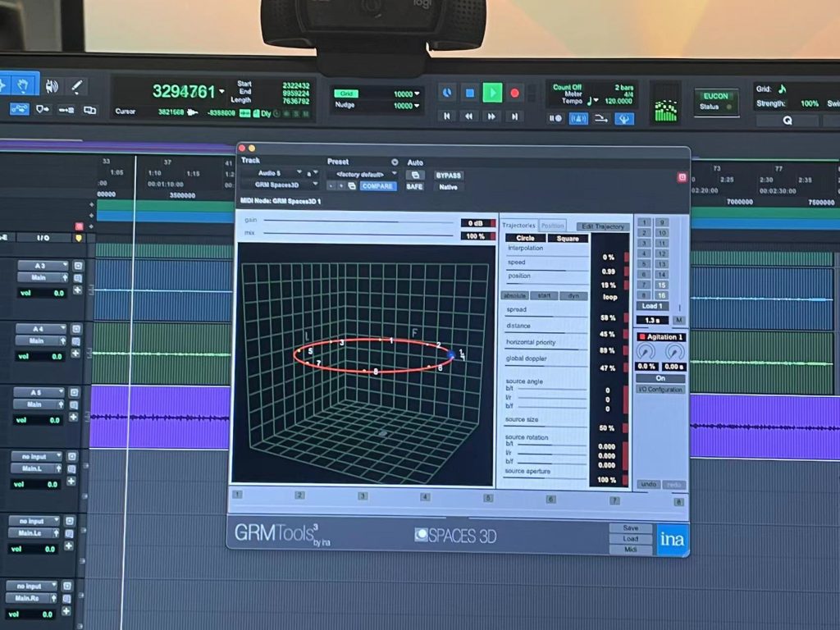Click the blue source point on the red trajectory
Image resolution: width=840 pixels, height=630 pixels.
[x=451, y=354]
